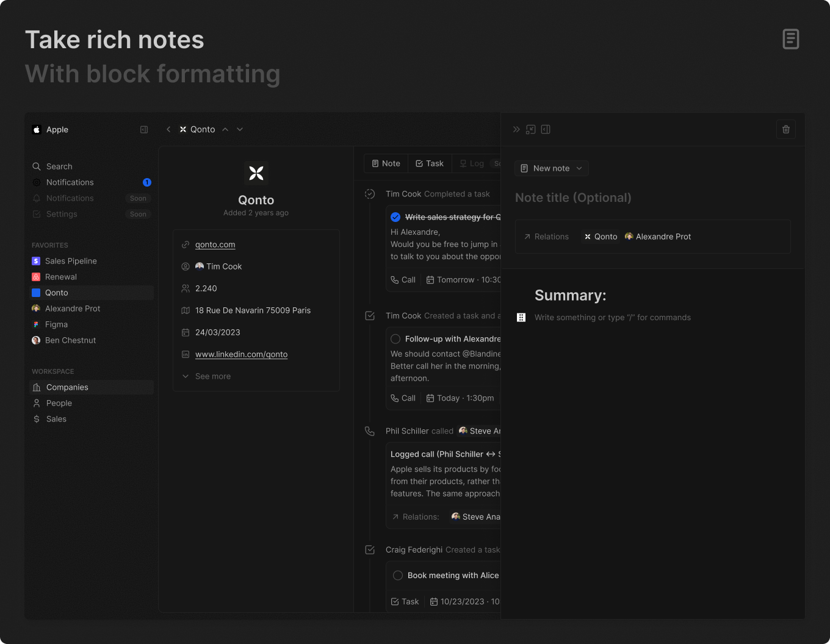Go back using left chevron arrow

[x=168, y=129]
